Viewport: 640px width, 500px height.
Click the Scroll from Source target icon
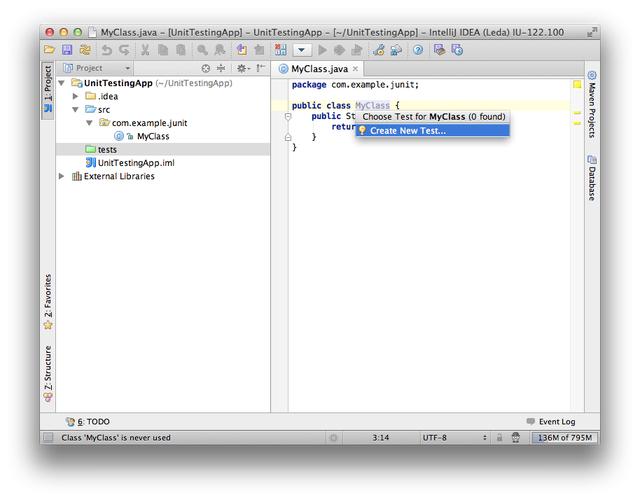[x=206, y=69]
